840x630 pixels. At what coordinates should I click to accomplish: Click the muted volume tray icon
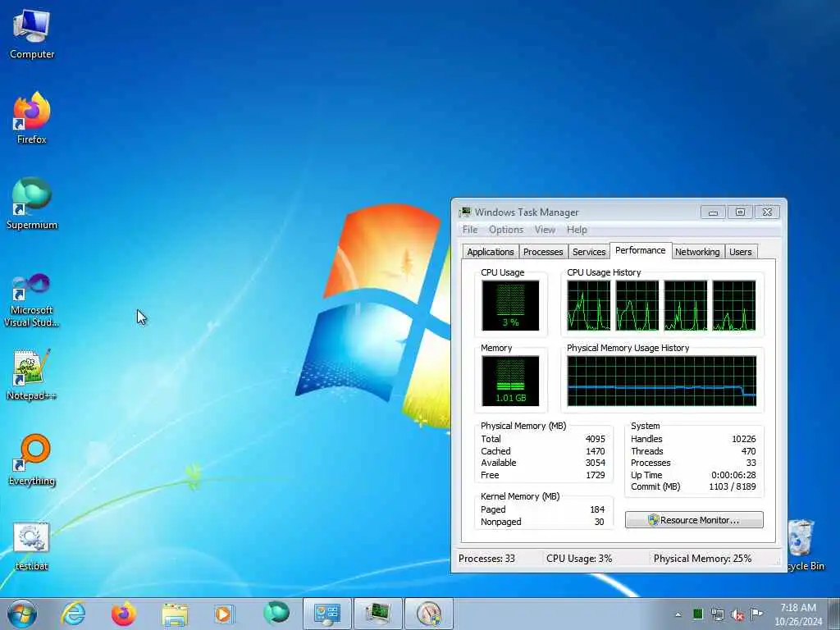coord(737,614)
